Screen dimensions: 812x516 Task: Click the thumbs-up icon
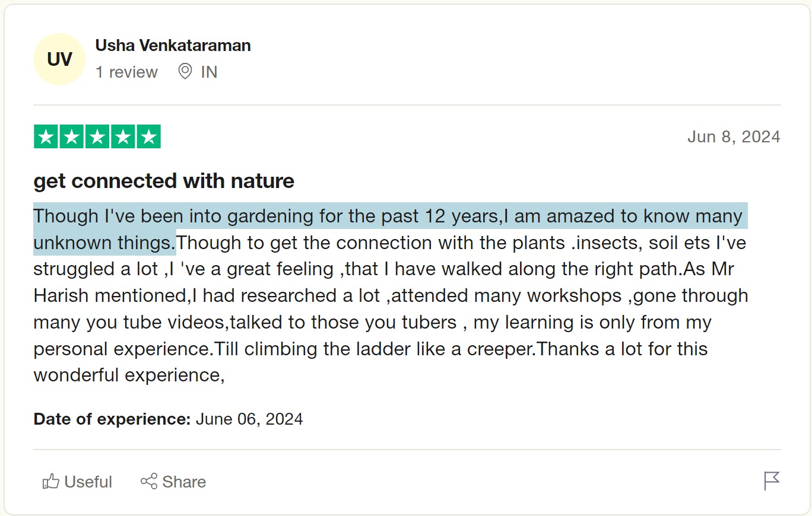coord(51,482)
